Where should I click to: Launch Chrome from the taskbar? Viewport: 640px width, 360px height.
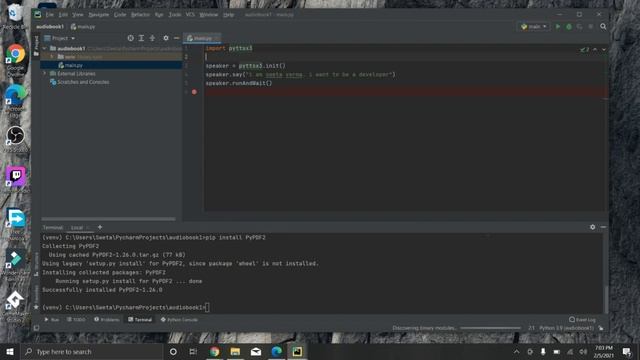[x=214, y=351]
